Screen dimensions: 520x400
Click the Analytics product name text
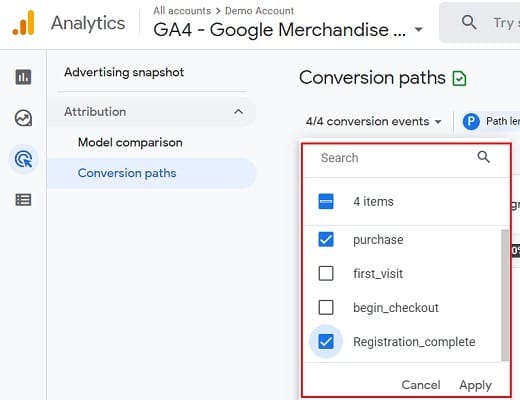pyautogui.click(x=88, y=23)
